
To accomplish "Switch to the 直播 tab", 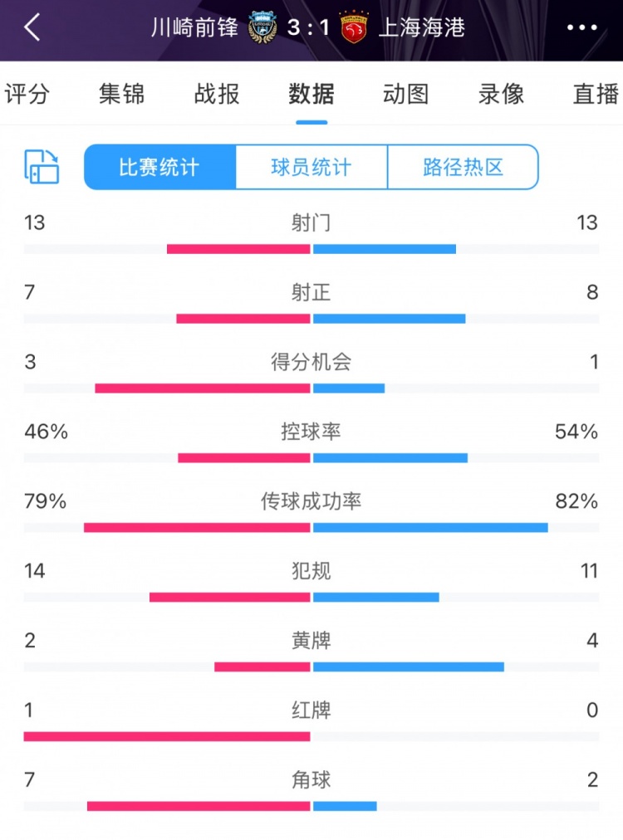I will coord(596,94).
